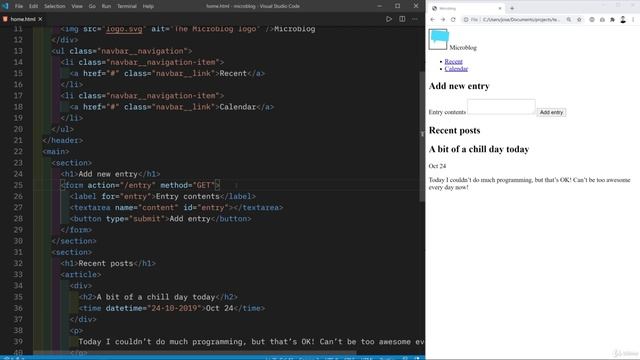Viewport: 640px width, 360px height.
Task: Click the Chrome address bar URL
Action: (520, 20)
